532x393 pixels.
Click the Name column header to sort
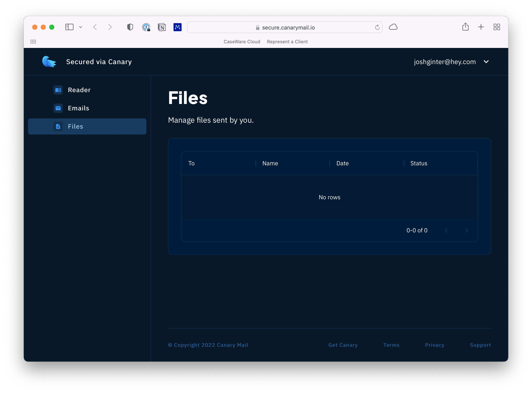270,163
